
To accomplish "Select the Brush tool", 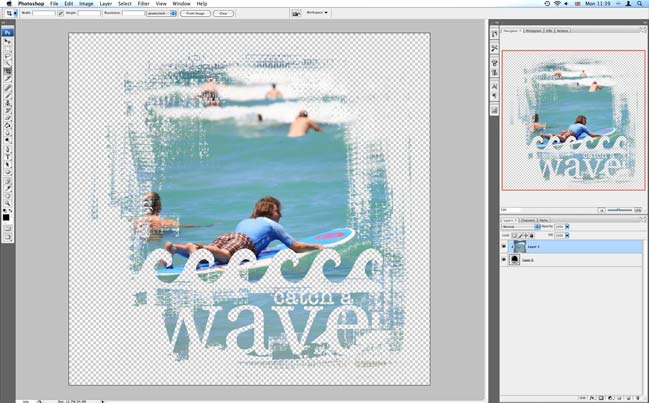I will (x=7, y=95).
